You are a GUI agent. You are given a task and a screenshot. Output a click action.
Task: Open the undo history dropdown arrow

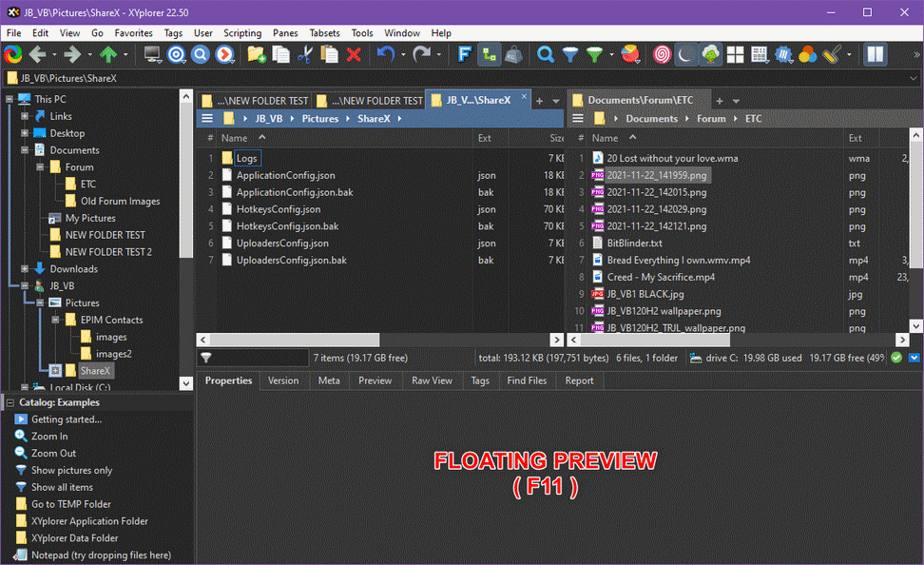click(403, 55)
